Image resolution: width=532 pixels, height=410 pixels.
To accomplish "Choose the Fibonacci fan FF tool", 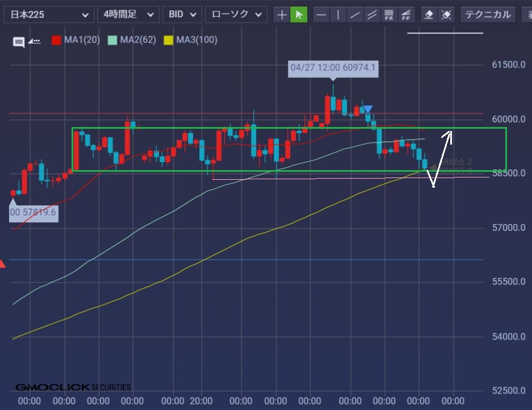I will pos(407,15).
